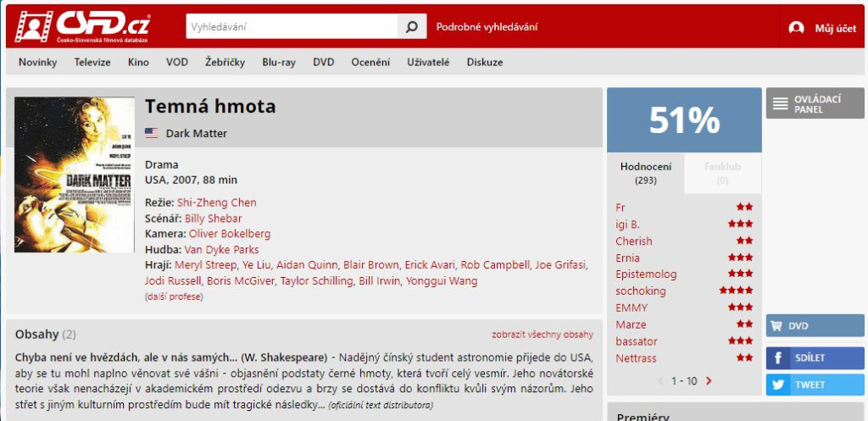Screen dimensions: 868x421
Task: Click the Vyhledávání search field
Action: pyautogui.click(x=292, y=26)
